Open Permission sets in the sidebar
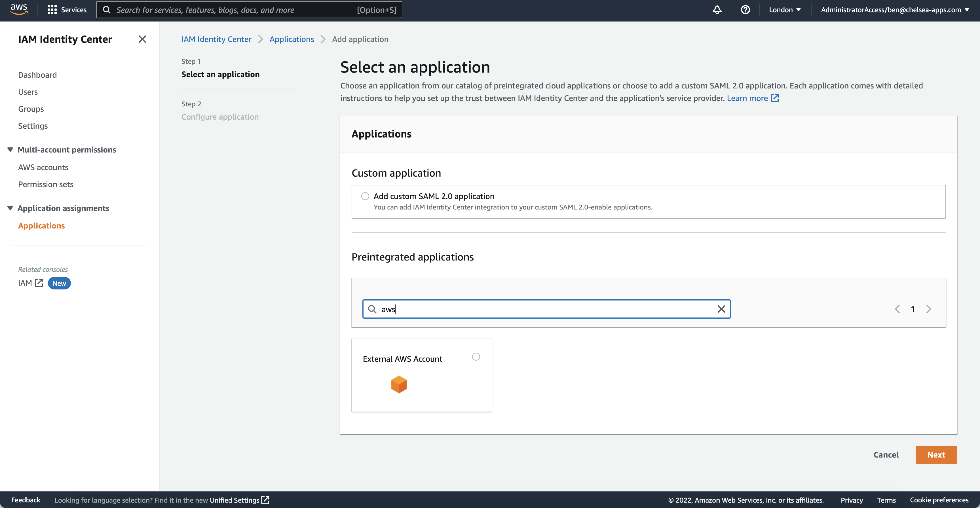Image resolution: width=980 pixels, height=508 pixels. point(46,185)
